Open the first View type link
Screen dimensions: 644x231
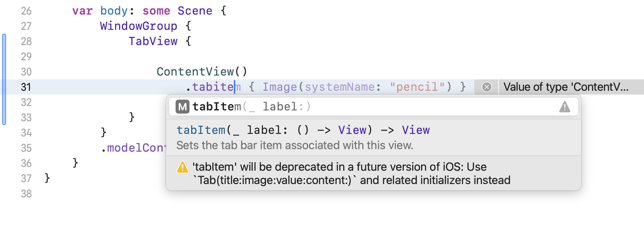[x=352, y=130]
